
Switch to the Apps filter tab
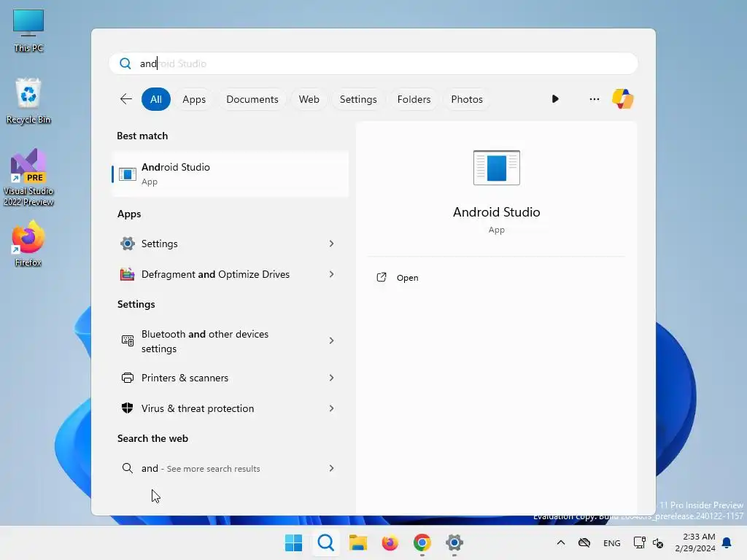194,99
